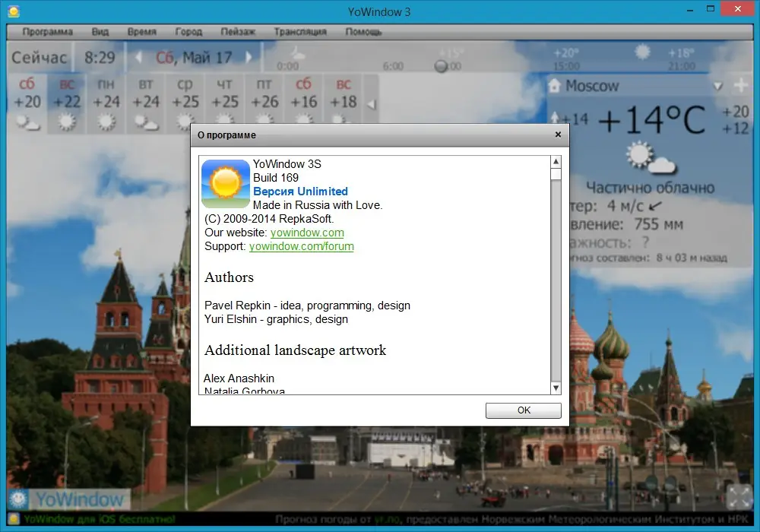Click the 15:00 mark on the timeline

(566, 66)
